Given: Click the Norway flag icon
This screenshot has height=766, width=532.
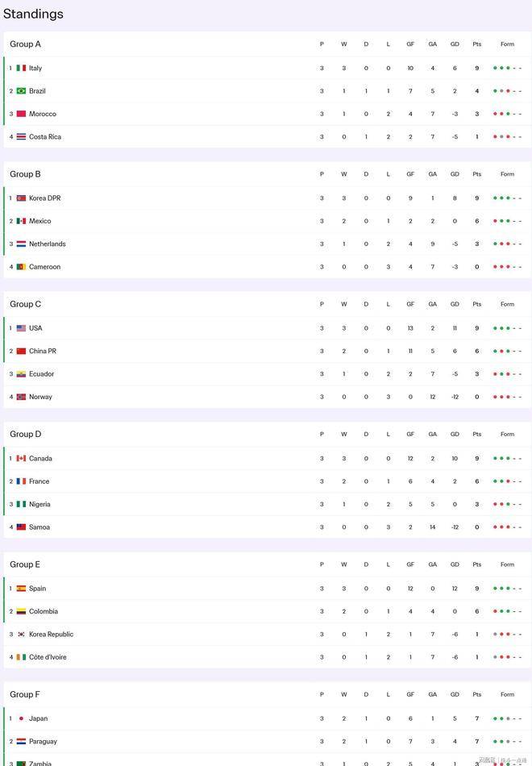Looking at the screenshot, I should pyautogui.click(x=21, y=397).
